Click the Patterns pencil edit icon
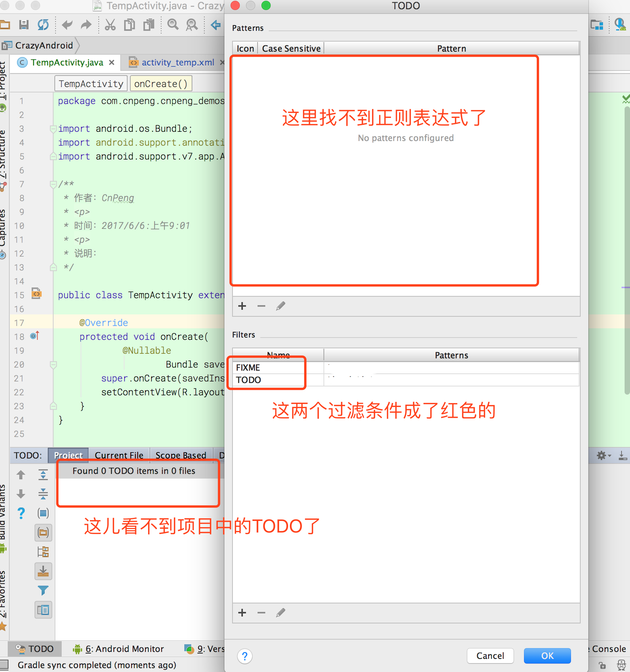 coord(281,306)
